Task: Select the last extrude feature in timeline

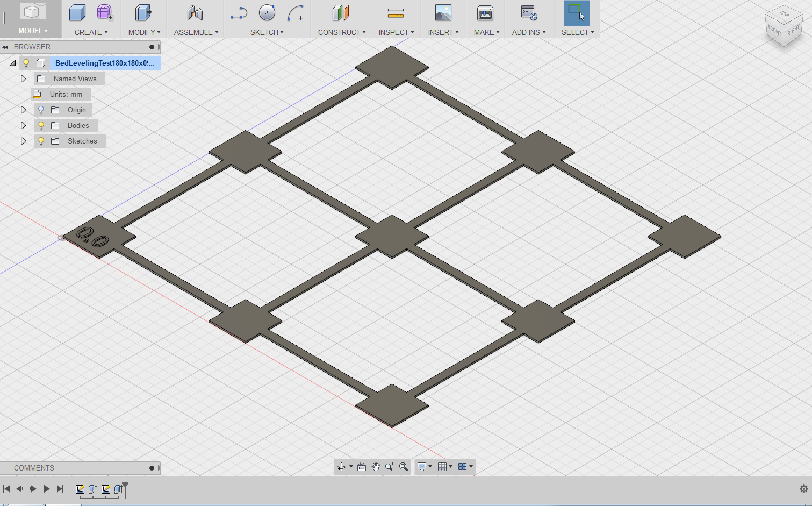Action: click(x=118, y=489)
